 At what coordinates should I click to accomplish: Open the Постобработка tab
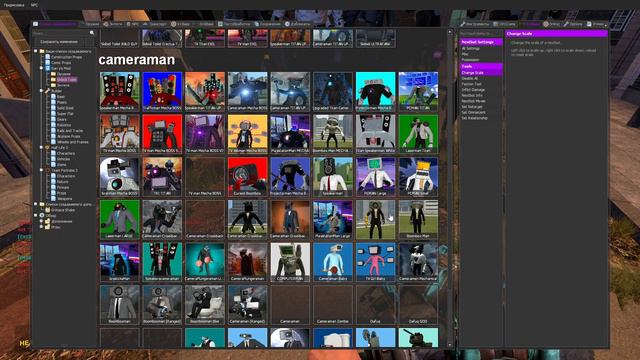point(235,24)
